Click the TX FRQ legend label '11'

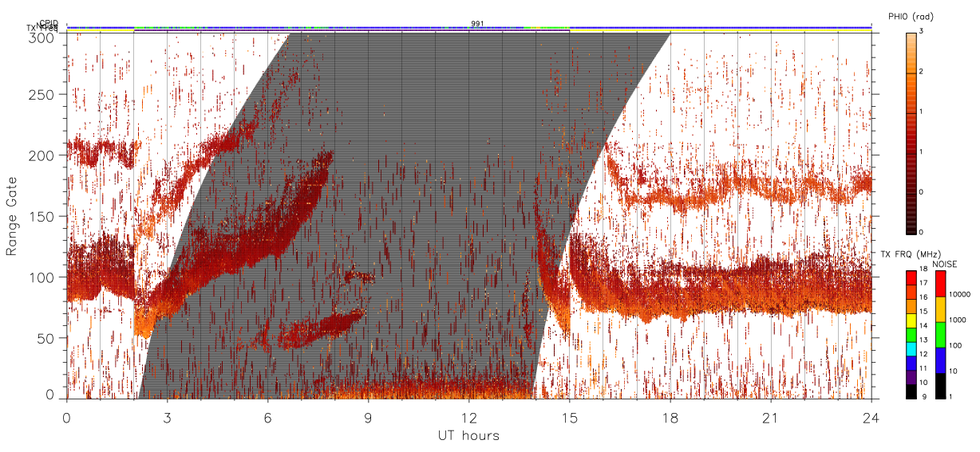pos(923,369)
